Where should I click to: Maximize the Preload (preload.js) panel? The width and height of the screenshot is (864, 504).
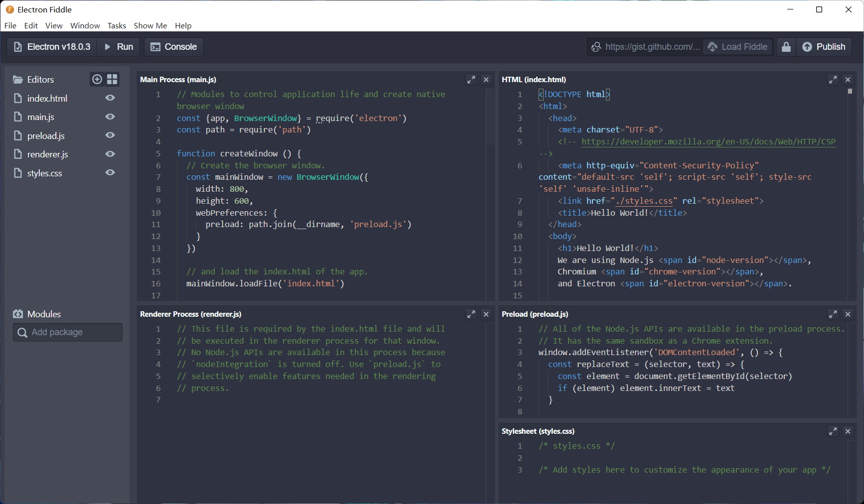[833, 314]
